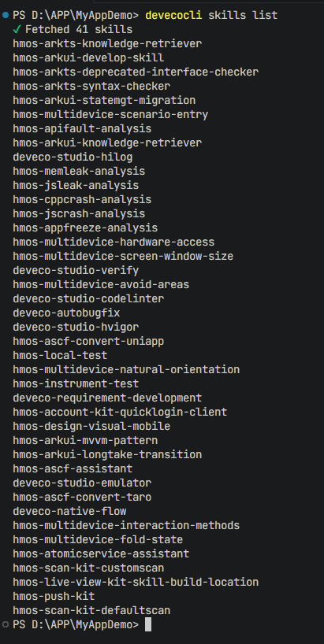
Task: Click the deveco-studio-hilog skill name
Action: pos(73,157)
